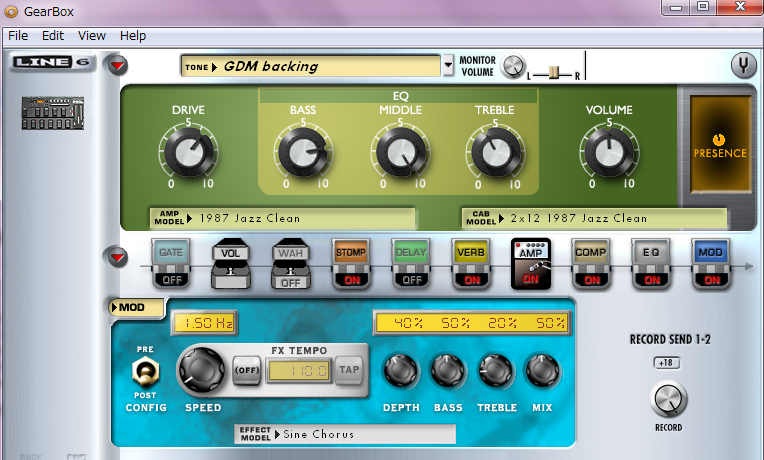
Task: Click the MOD panel TREBLE knob
Action: pyautogui.click(x=496, y=371)
